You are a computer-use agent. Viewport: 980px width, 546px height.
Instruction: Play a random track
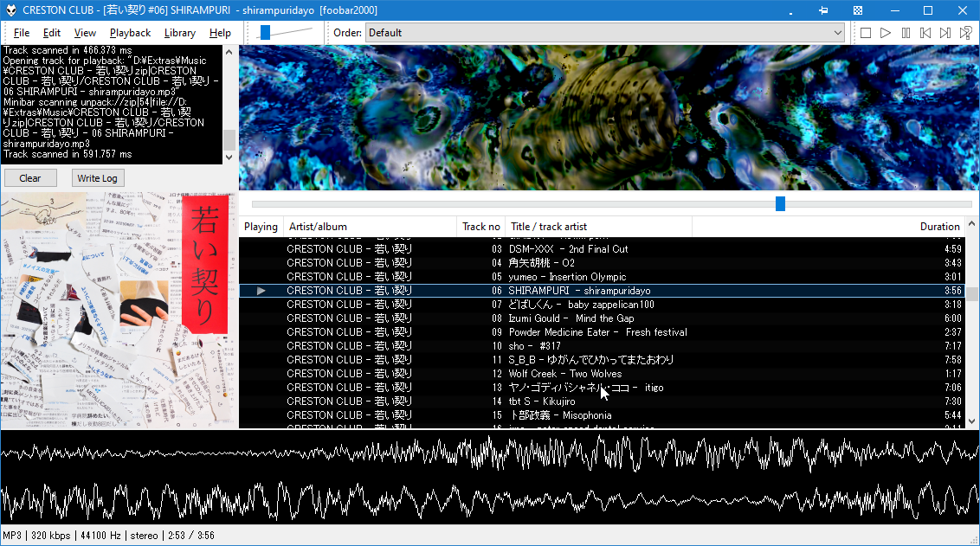click(965, 33)
